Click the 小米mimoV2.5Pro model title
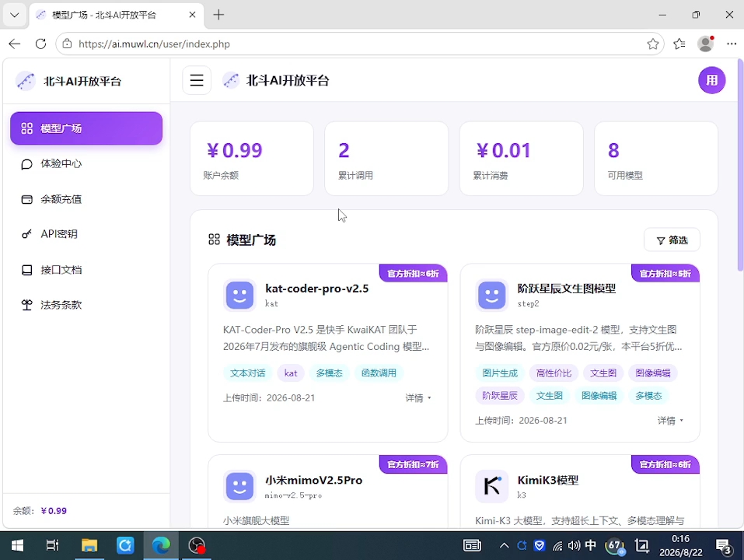Screen dimensions: 744x560 tap(313, 480)
